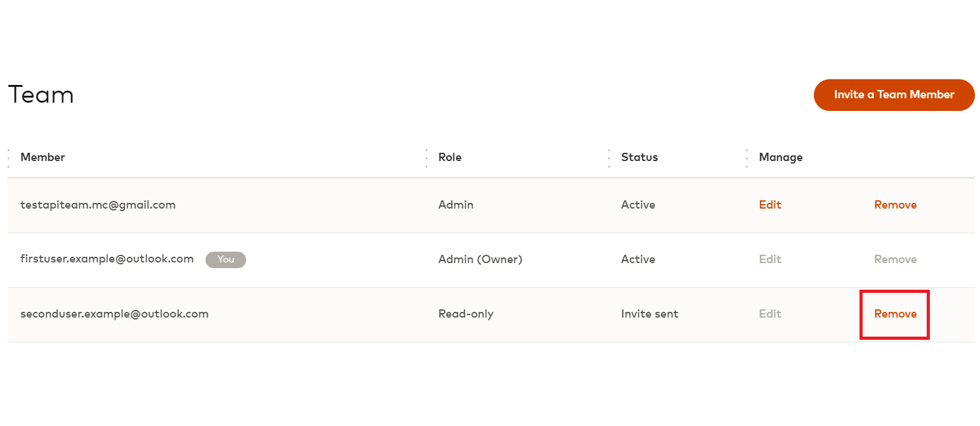Screen dimensions: 980x426
Task: Click the Role column header
Action: [x=450, y=157]
